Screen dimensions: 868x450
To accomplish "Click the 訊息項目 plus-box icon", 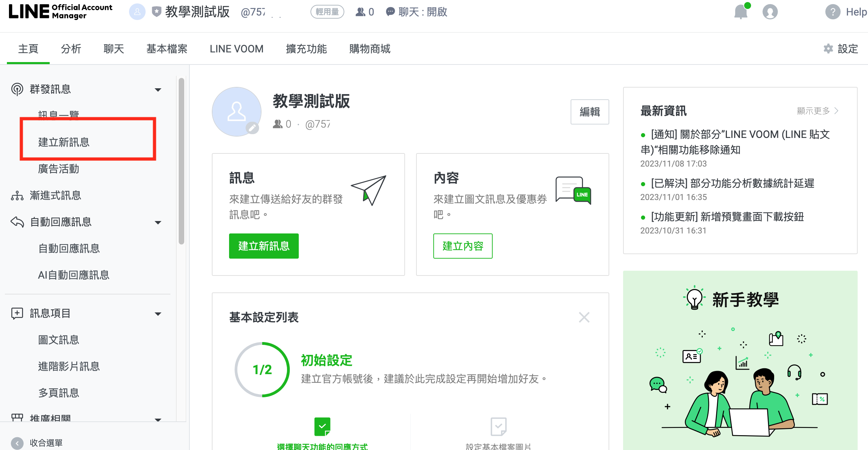I will [x=17, y=313].
